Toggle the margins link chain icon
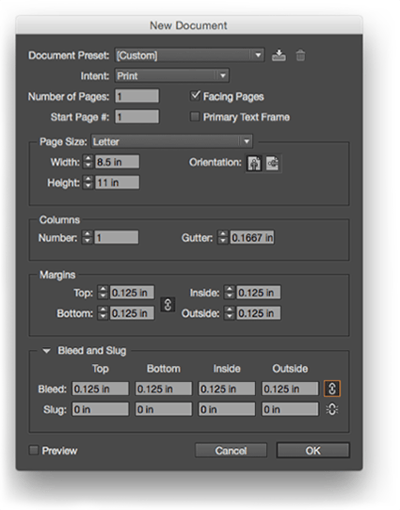Image resolution: width=400 pixels, height=510 pixels. click(x=168, y=304)
